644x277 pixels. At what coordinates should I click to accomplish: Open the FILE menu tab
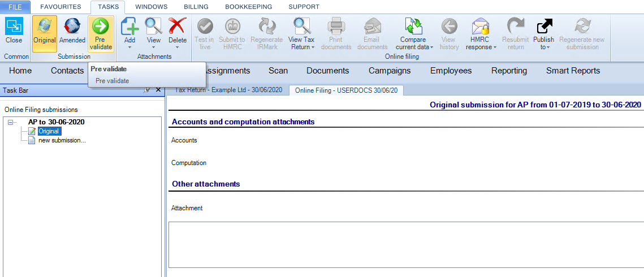[x=15, y=7]
